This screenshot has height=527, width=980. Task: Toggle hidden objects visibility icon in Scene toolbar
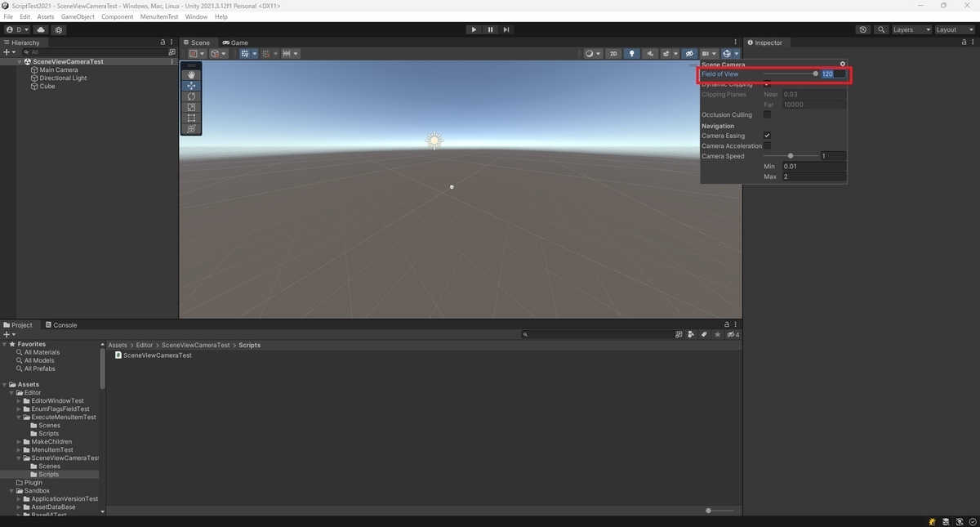point(689,54)
